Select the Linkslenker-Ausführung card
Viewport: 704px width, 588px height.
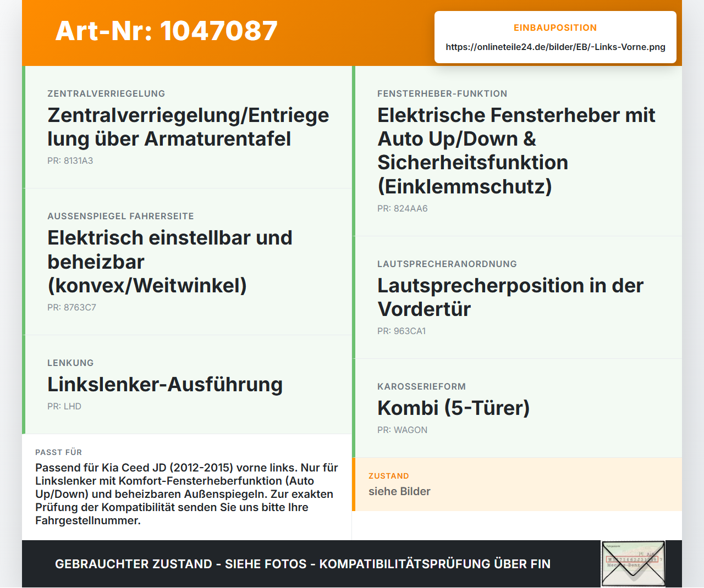(187, 385)
